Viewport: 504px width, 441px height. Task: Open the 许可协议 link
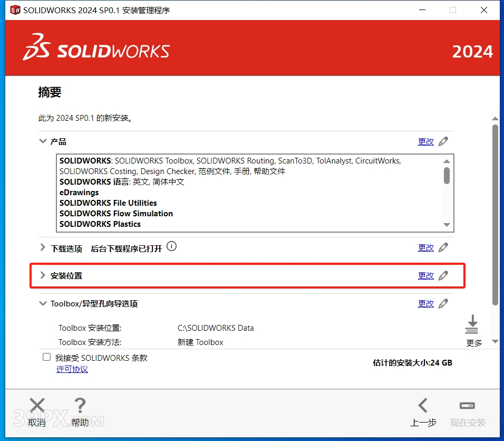(x=72, y=369)
